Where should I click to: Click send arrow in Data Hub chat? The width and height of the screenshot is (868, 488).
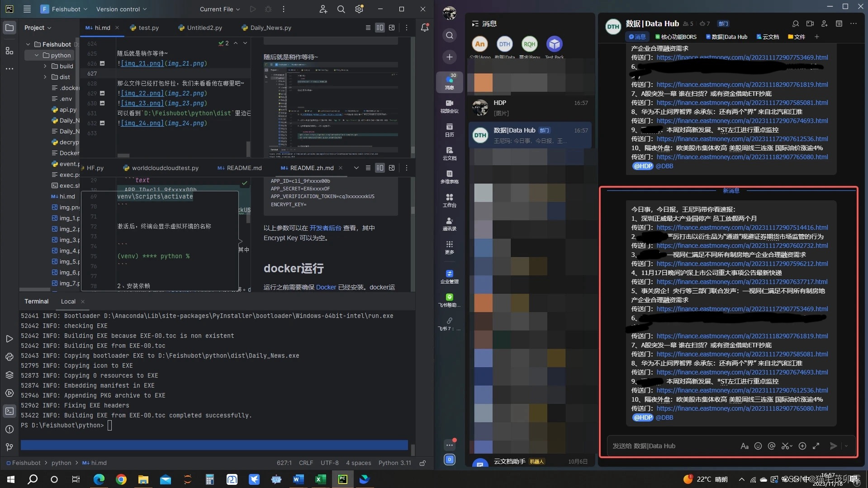click(x=833, y=446)
